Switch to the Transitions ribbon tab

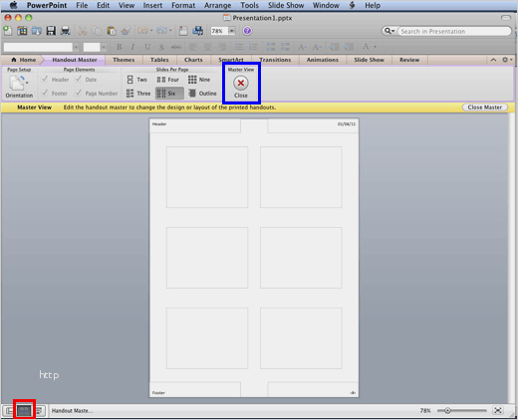pyautogui.click(x=275, y=60)
